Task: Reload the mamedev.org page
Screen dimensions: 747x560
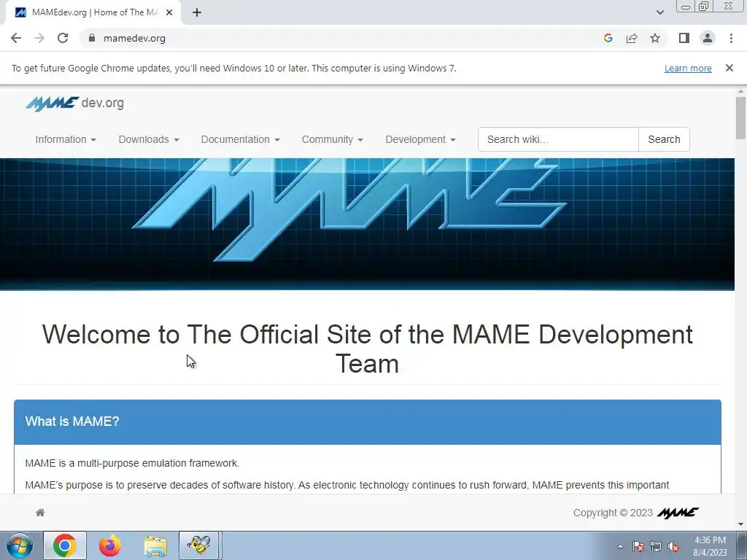Action: [63, 38]
